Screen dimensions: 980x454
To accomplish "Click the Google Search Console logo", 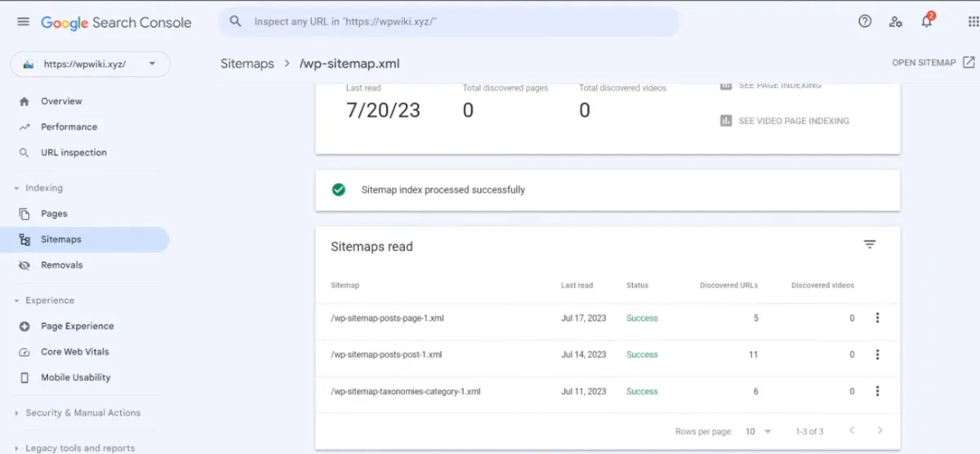I will (116, 23).
